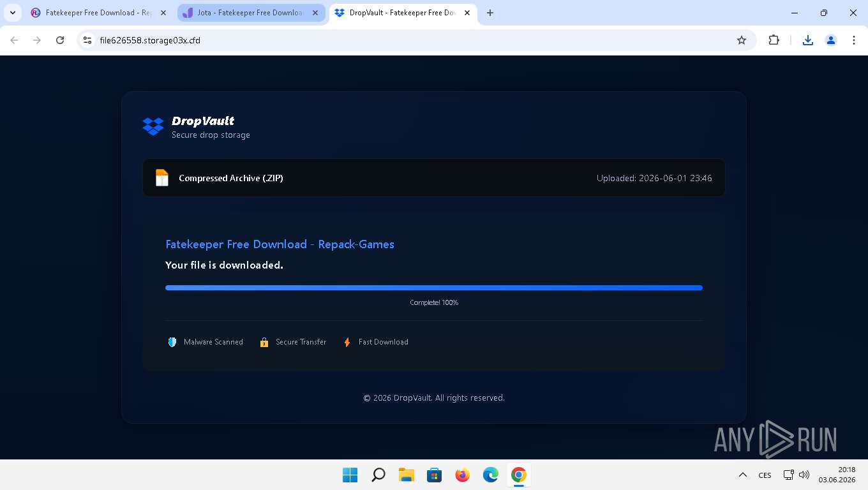
Task: Switch to the first Fatekeeper Free Download tab
Action: (99, 13)
